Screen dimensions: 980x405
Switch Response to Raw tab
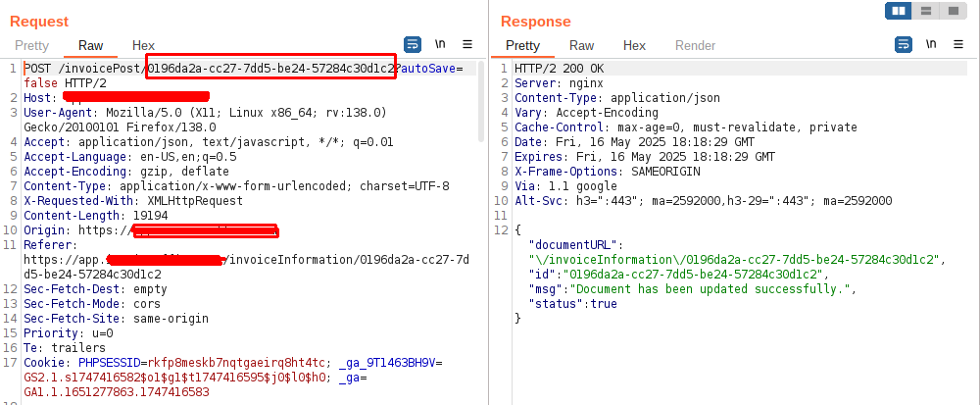(x=581, y=46)
